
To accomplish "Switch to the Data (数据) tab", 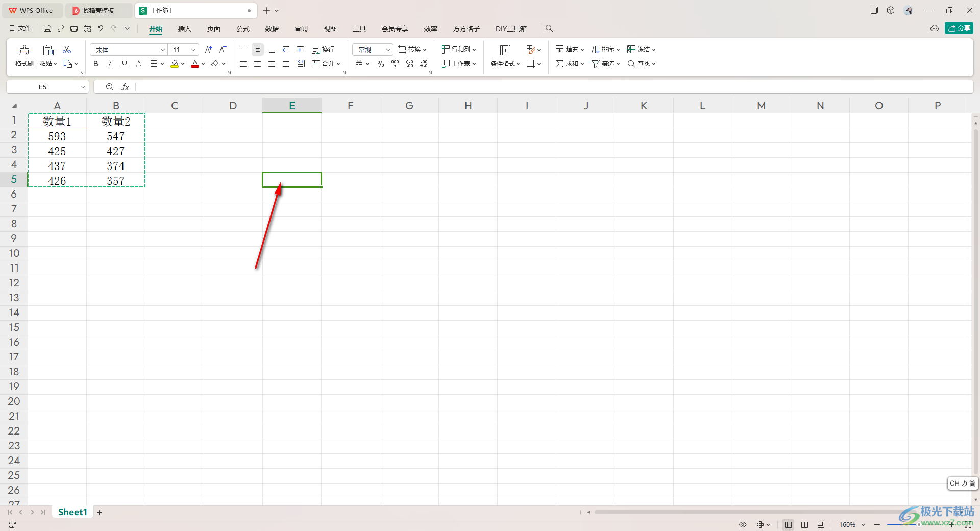I will point(272,29).
